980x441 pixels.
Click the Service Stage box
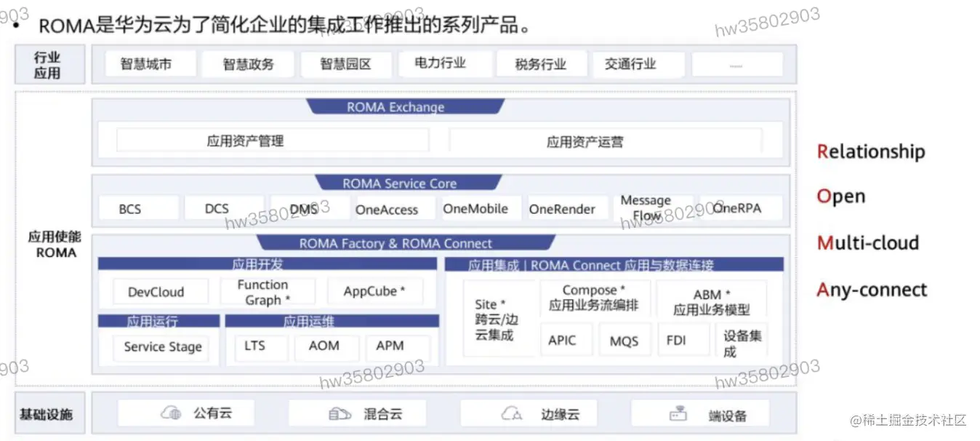(x=161, y=348)
